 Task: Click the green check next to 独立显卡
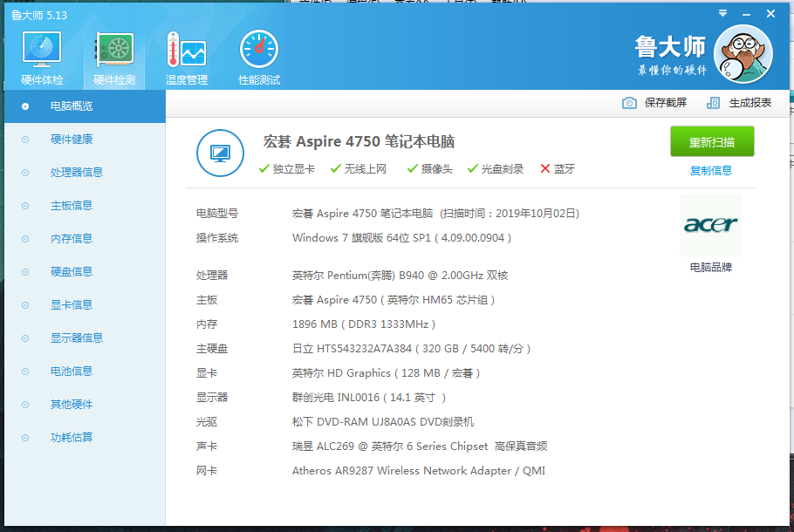[x=264, y=168]
